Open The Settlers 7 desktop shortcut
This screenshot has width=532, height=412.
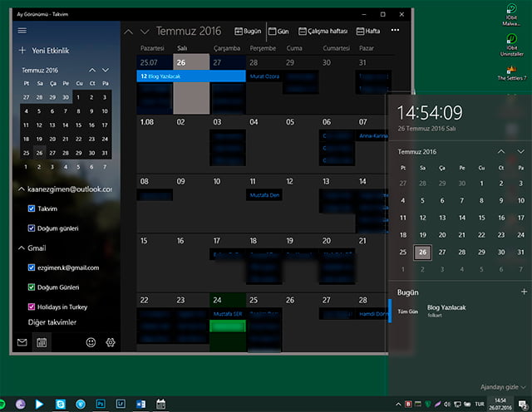click(x=512, y=72)
